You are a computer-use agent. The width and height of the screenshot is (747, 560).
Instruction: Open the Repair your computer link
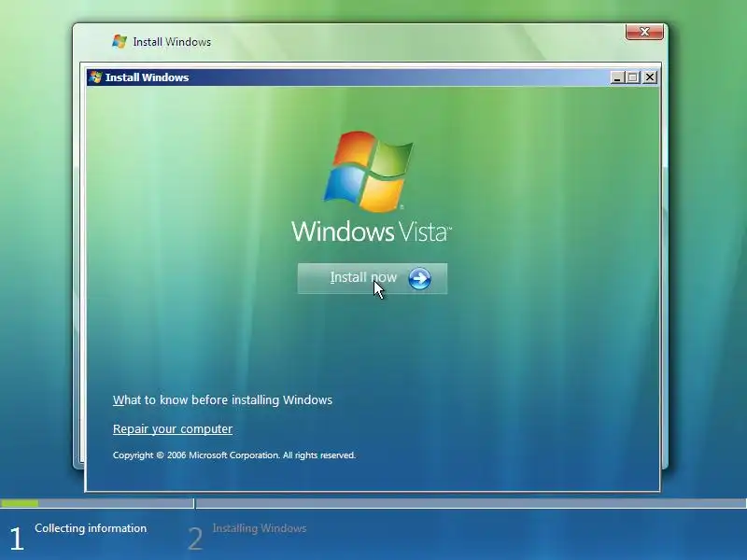pos(173,428)
